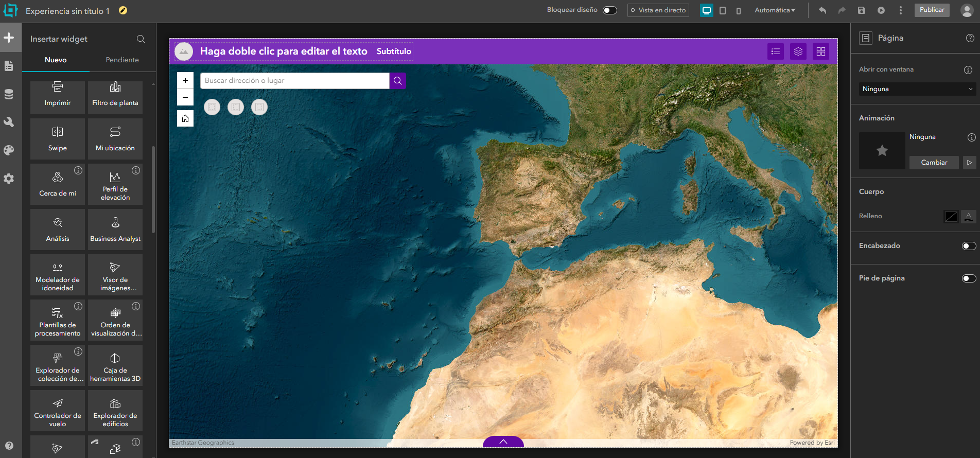980x458 pixels.
Task: Click the save icon in top toolbar
Action: (x=862, y=10)
